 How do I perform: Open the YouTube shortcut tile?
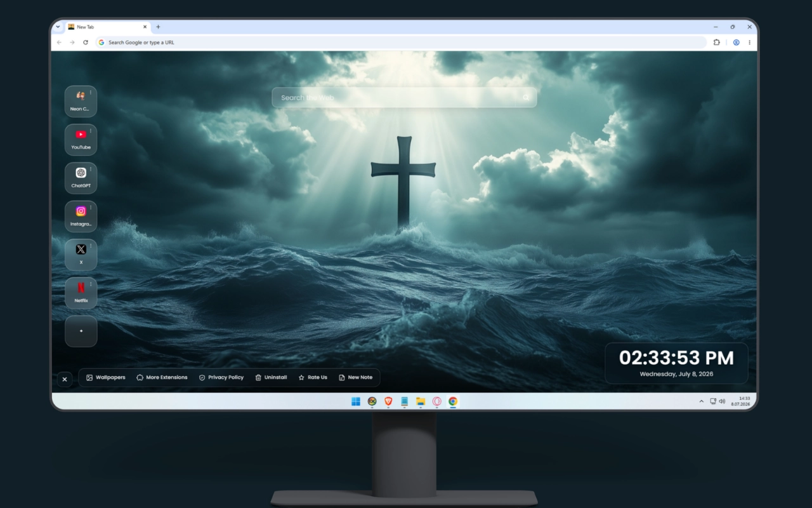click(x=81, y=140)
